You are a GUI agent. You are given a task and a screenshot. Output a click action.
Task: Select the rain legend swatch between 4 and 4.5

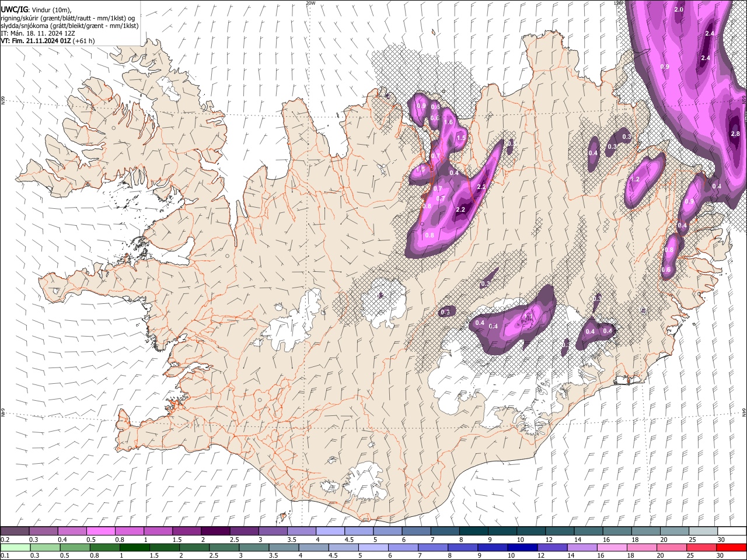314,547
